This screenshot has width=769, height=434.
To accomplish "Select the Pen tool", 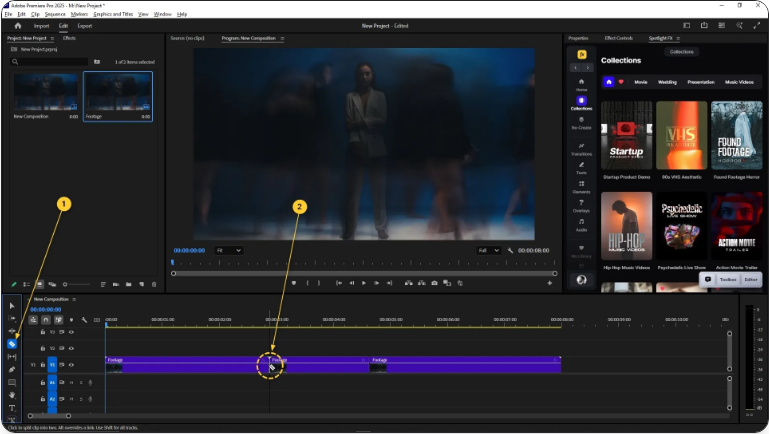I will (12, 369).
